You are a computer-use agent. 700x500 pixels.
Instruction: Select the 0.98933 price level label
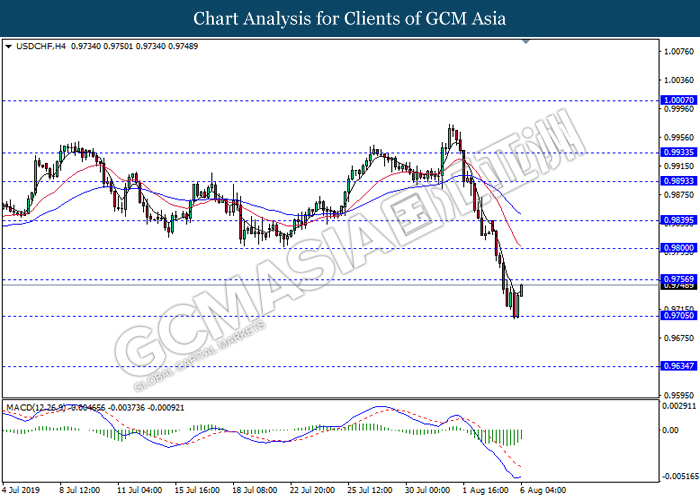pos(679,181)
